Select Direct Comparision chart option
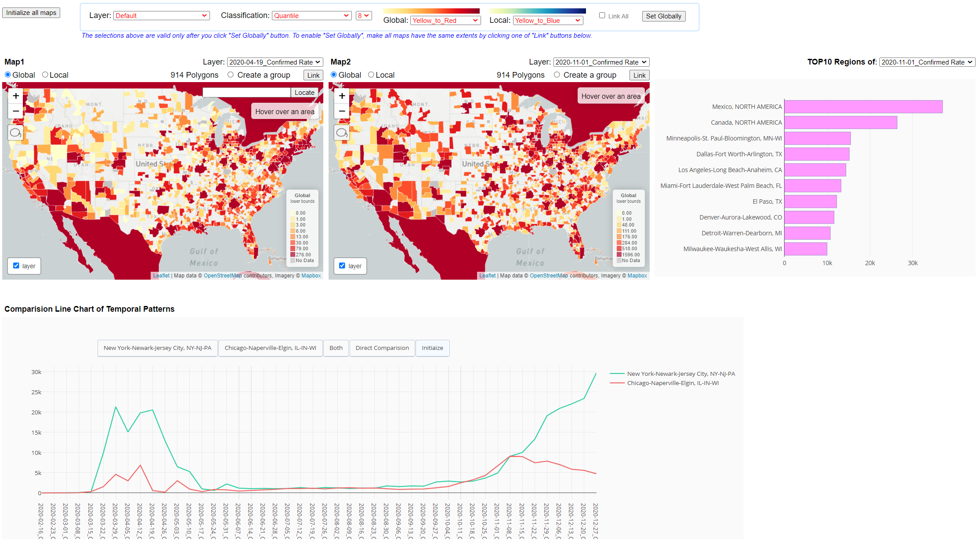 pyautogui.click(x=382, y=348)
